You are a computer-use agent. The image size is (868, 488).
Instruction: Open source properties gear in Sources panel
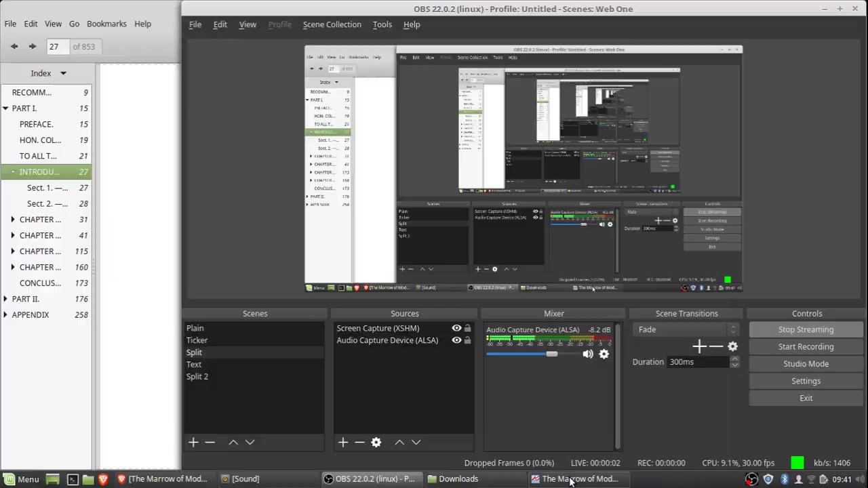click(x=376, y=443)
